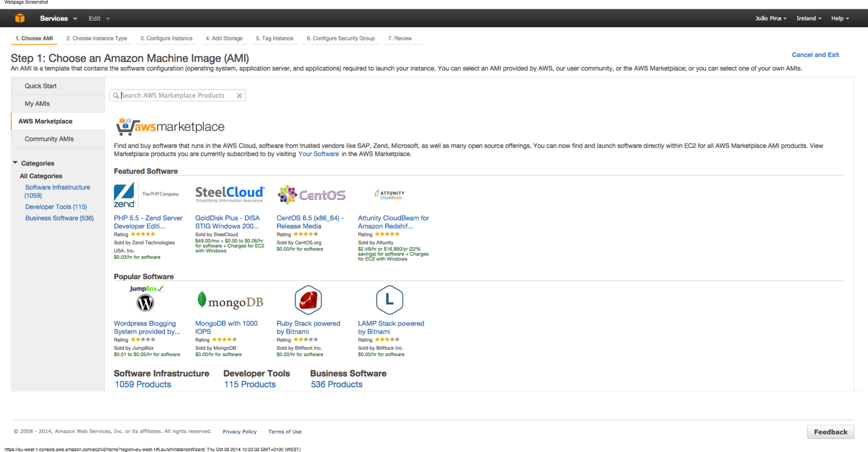Screen dimensions: 868x452
Task: Click the star rating of LAMP Stack
Action: coord(387,340)
